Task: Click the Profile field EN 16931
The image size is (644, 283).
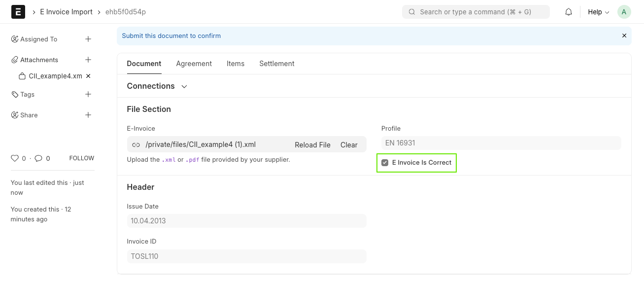Action: 501,143
